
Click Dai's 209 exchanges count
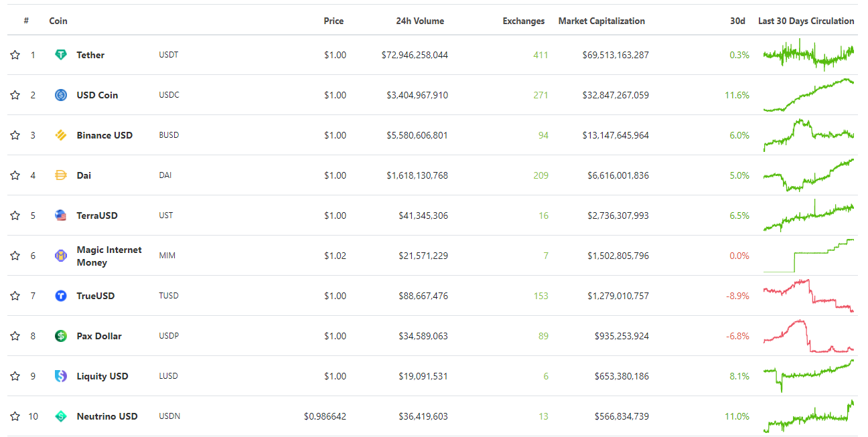click(x=540, y=175)
